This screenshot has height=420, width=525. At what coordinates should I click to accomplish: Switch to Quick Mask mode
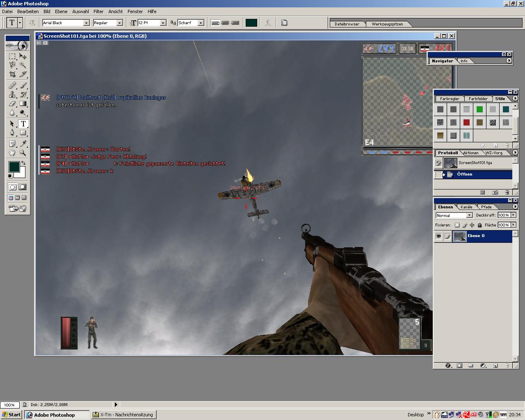pos(23,187)
